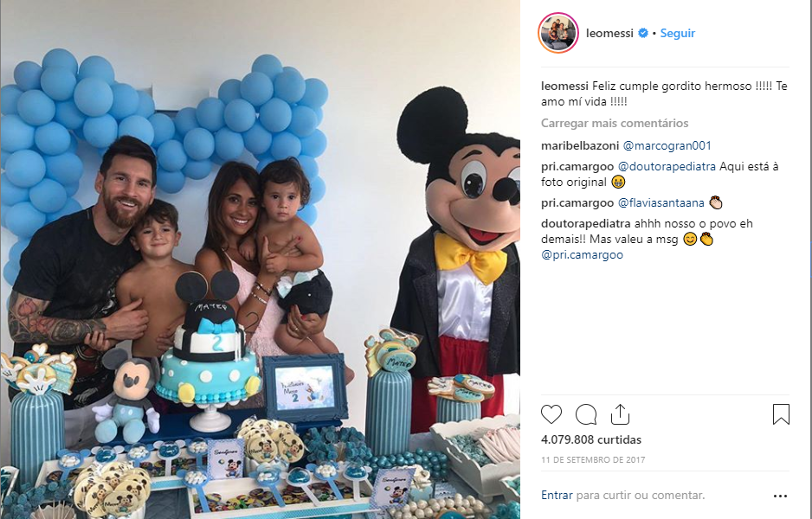Open the three-dot more options menu
Image resolution: width=812 pixels, height=519 pixels.
tap(780, 496)
